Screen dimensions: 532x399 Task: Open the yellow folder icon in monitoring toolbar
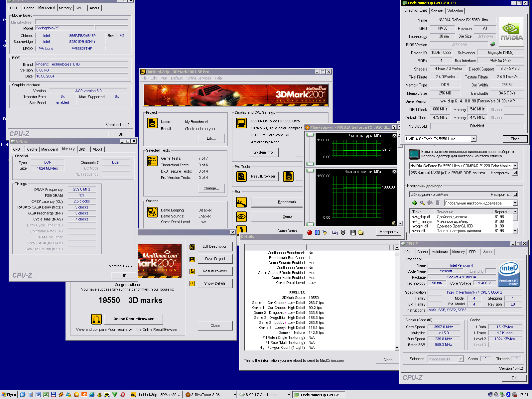[x=361, y=232]
